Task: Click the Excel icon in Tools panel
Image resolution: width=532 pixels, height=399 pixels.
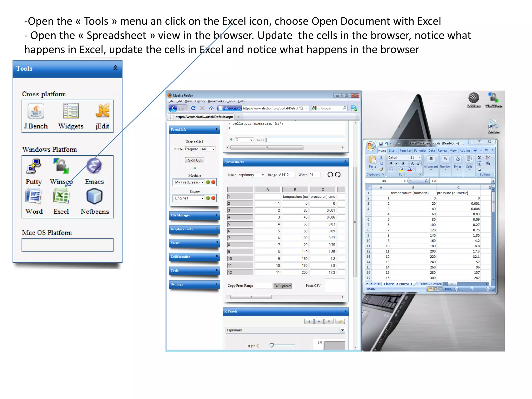Action: 61,196
